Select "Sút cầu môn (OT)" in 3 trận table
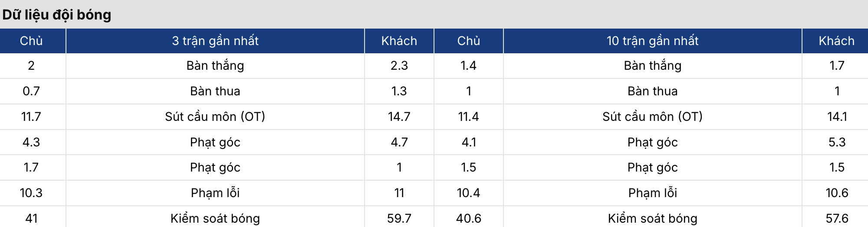The image size is (868, 227). click(215, 117)
